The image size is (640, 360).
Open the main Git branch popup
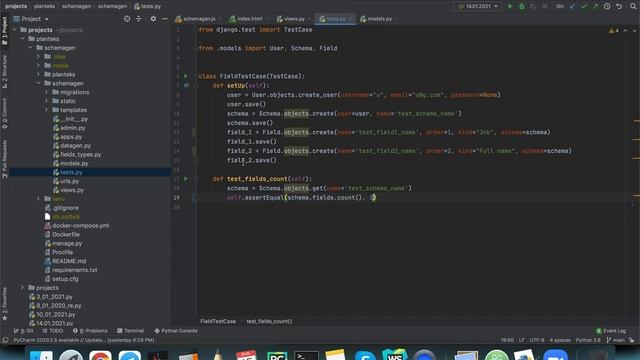coord(616,340)
